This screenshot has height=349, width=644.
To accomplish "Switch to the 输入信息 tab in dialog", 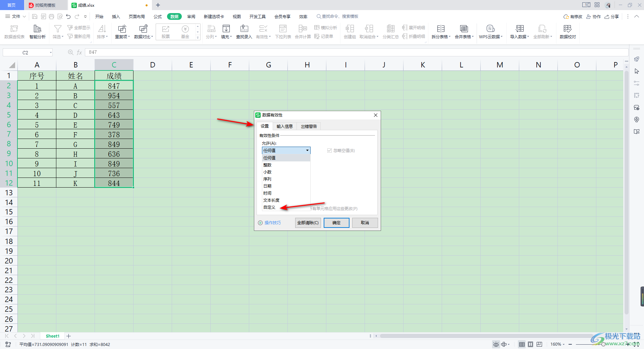I will pos(284,126).
